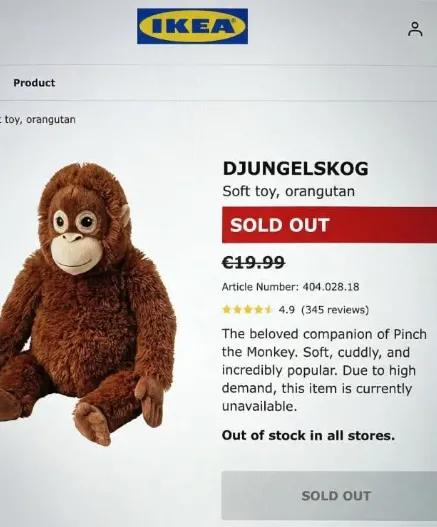Click the 'toy, orangutan' breadcrumb link
This screenshot has width=437, height=527.
coord(39,120)
